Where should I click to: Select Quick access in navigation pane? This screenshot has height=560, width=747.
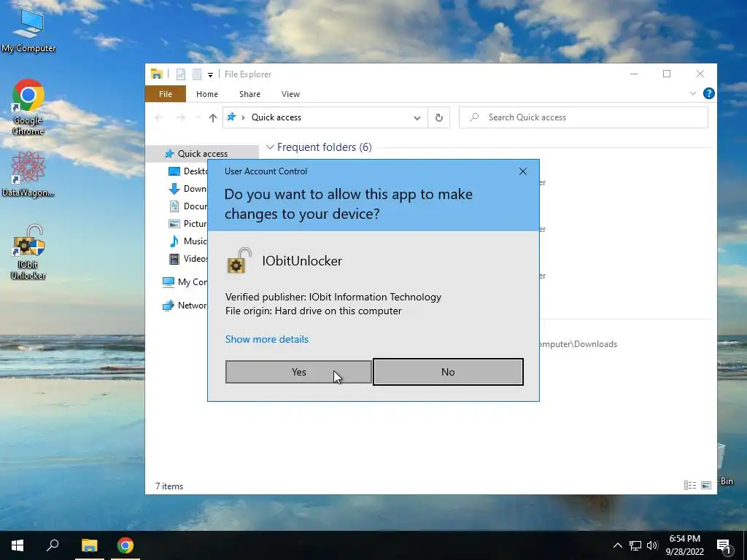tap(203, 153)
